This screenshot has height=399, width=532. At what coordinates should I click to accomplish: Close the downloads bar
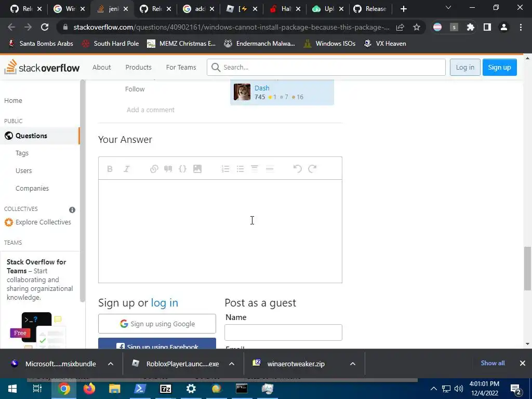pyautogui.click(x=523, y=363)
